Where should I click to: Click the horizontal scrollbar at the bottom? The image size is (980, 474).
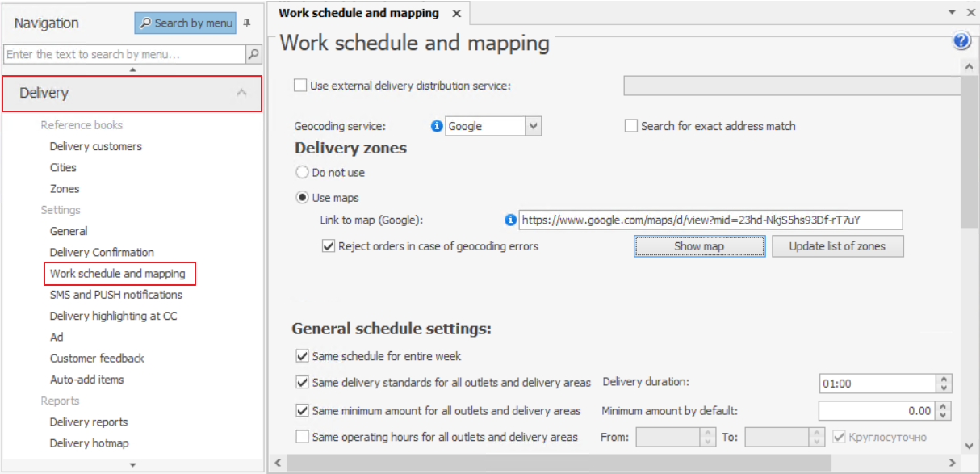point(614,463)
